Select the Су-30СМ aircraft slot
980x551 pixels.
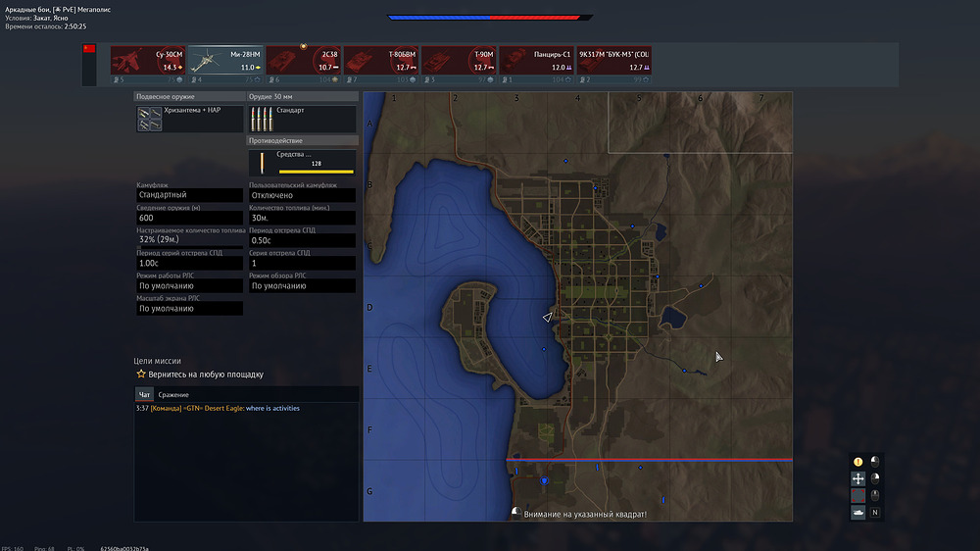pos(147,61)
